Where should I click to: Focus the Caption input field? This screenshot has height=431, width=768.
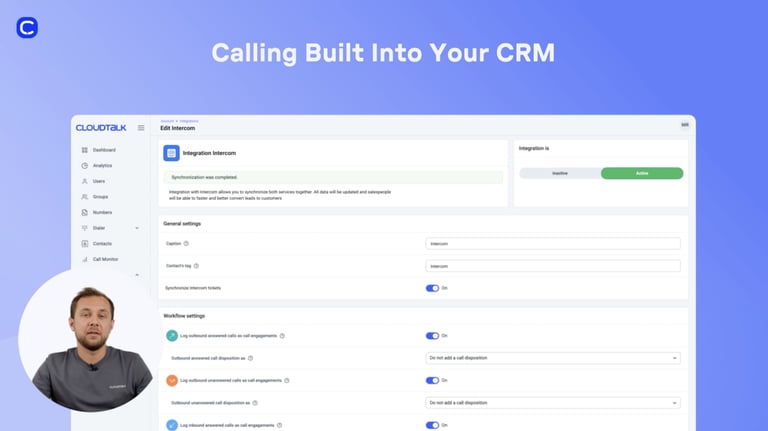[553, 243]
